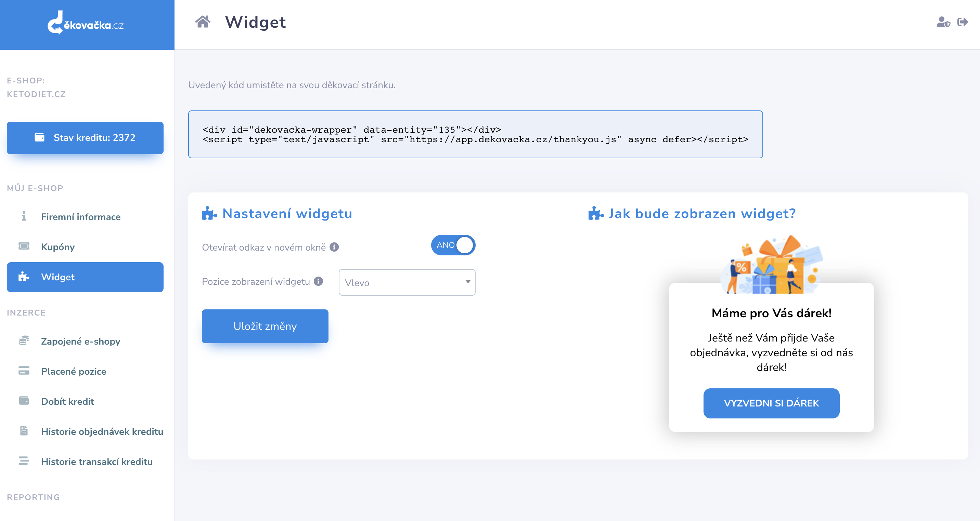The image size is (980, 521).
Task: Click the Nastavení widgetu heading
Action: [x=287, y=214]
